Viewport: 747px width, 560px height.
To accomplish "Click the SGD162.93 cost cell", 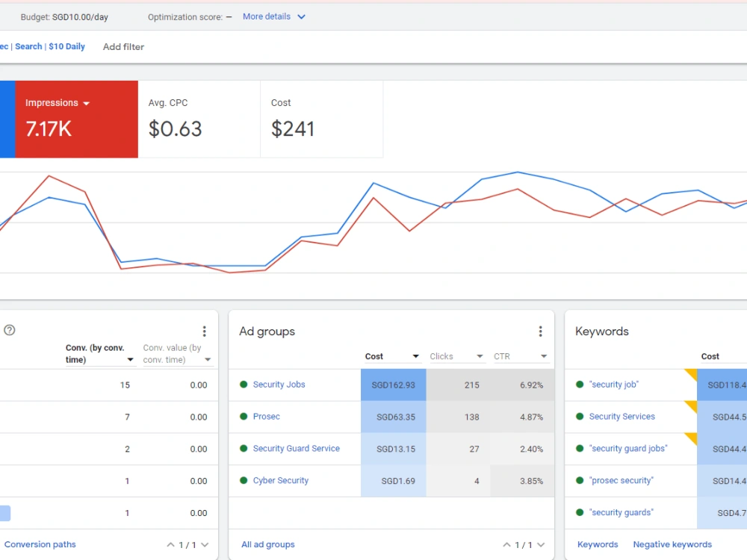I will 394,385.
